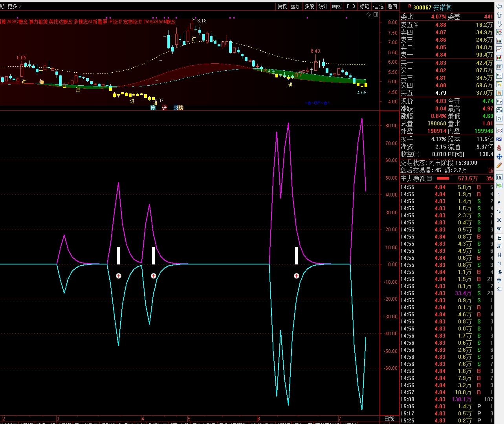Click the 8.18 peak price label
Viewport: 504px width, 424px height.
pos(202,21)
